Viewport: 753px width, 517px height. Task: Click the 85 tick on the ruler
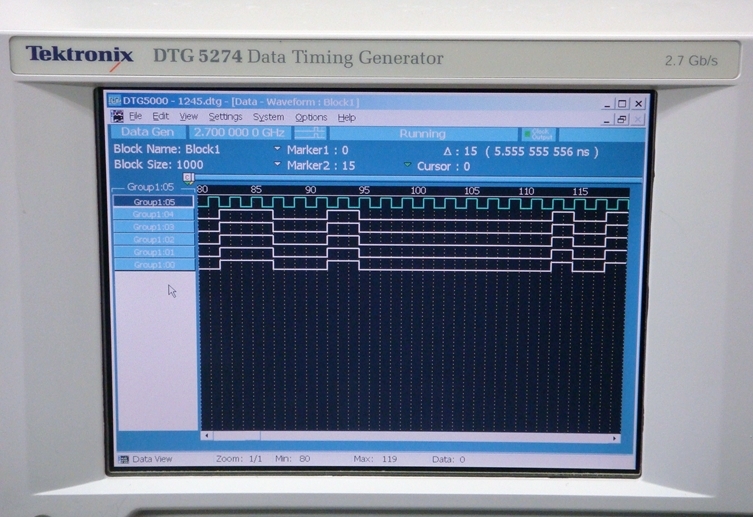256,190
